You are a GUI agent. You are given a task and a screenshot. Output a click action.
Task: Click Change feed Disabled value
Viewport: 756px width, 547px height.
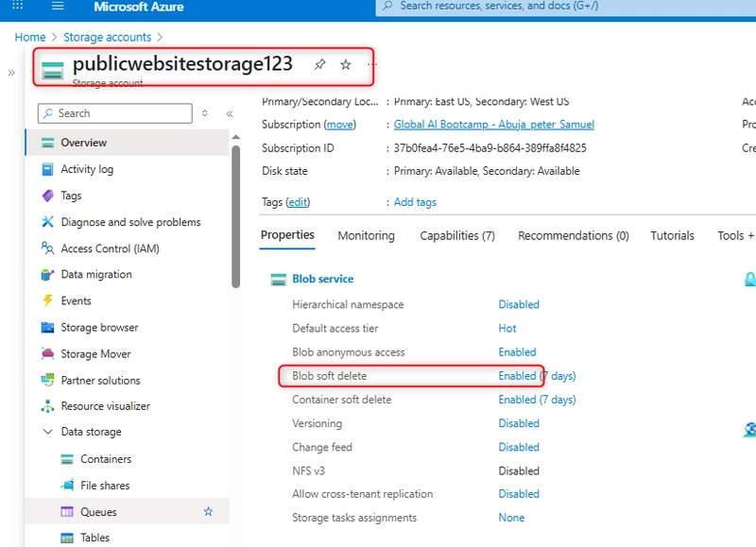point(519,447)
